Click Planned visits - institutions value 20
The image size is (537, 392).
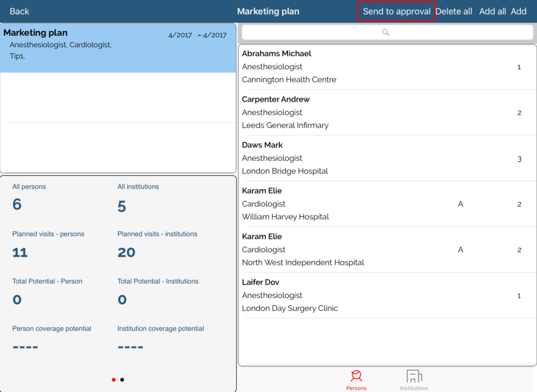pos(126,252)
